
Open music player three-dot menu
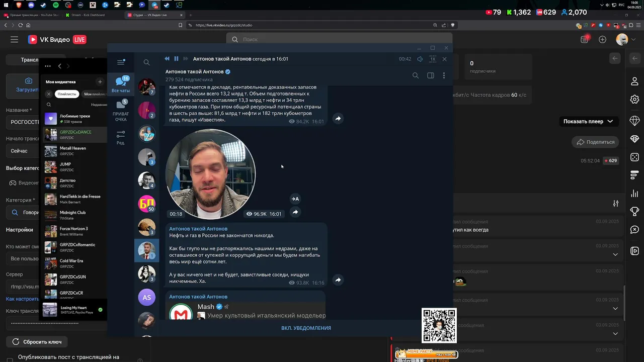[x=48, y=66]
